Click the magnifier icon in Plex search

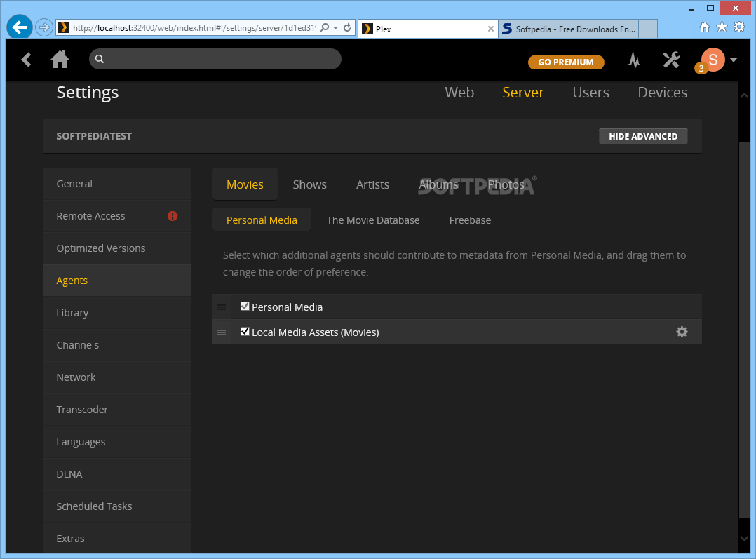click(x=100, y=59)
